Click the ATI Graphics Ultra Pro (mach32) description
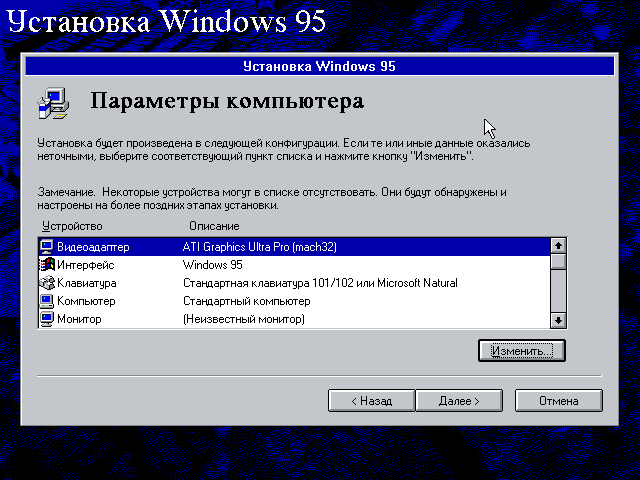The height and width of the screenshot is (480, 640). click(260, 247)
